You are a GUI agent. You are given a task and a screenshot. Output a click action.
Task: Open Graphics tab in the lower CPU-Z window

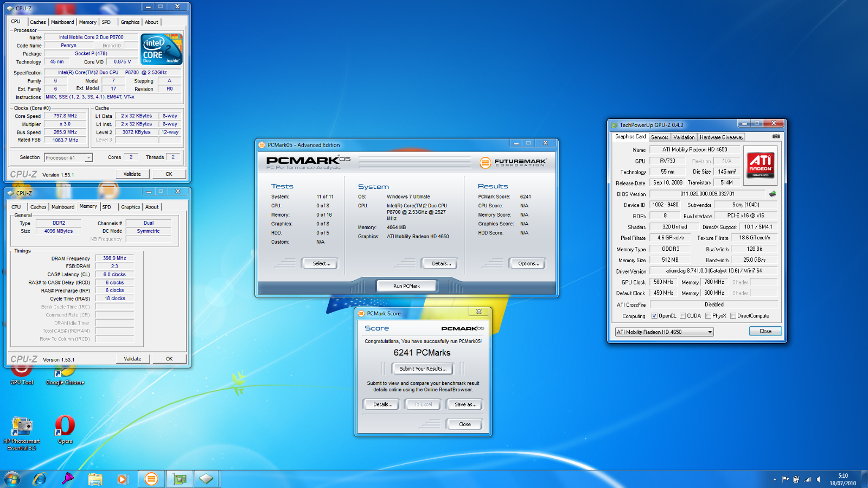(130, 207)
